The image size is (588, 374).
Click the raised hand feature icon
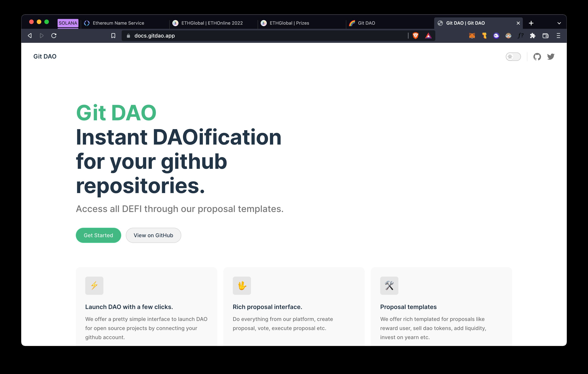point(242,286)
